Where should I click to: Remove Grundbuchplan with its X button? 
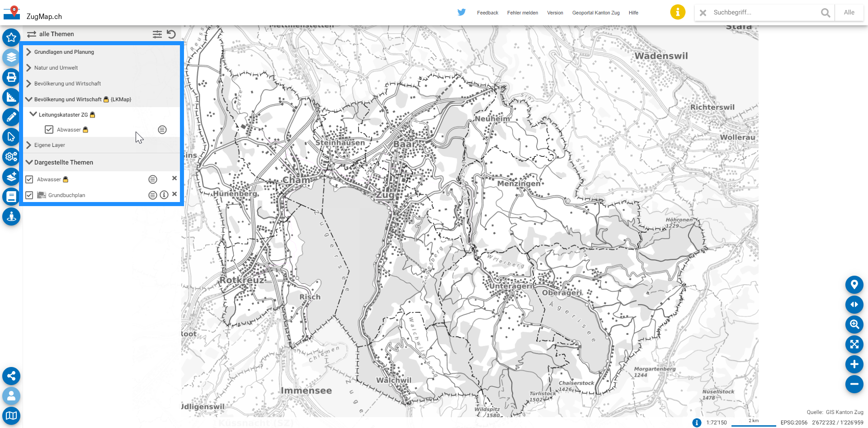[175, 194]
